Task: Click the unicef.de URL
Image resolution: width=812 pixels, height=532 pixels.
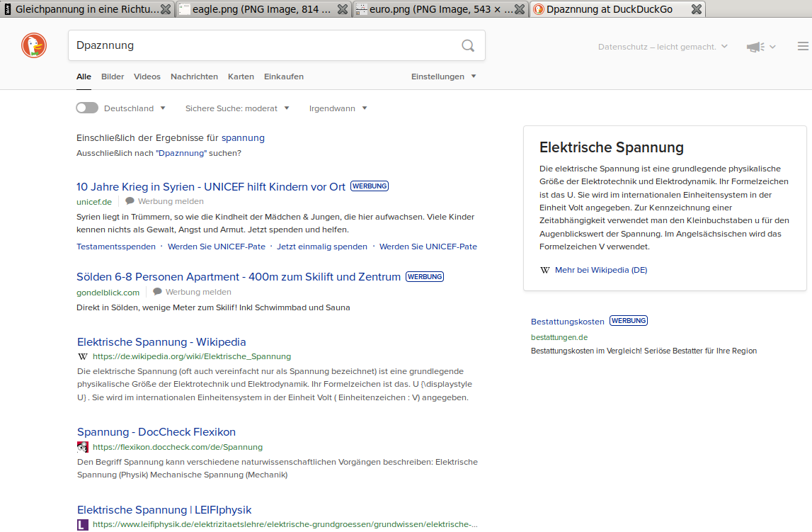Action: click(94, 201)
